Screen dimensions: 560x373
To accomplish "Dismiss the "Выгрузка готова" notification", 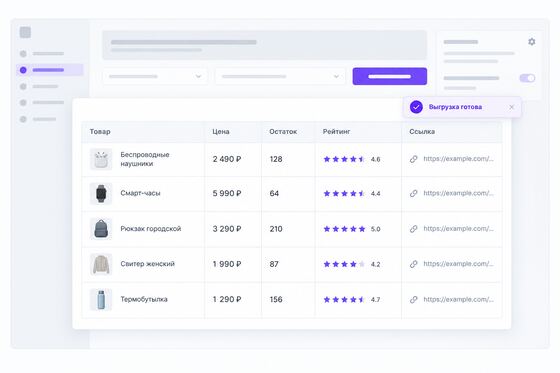I will tap(511, 107).
